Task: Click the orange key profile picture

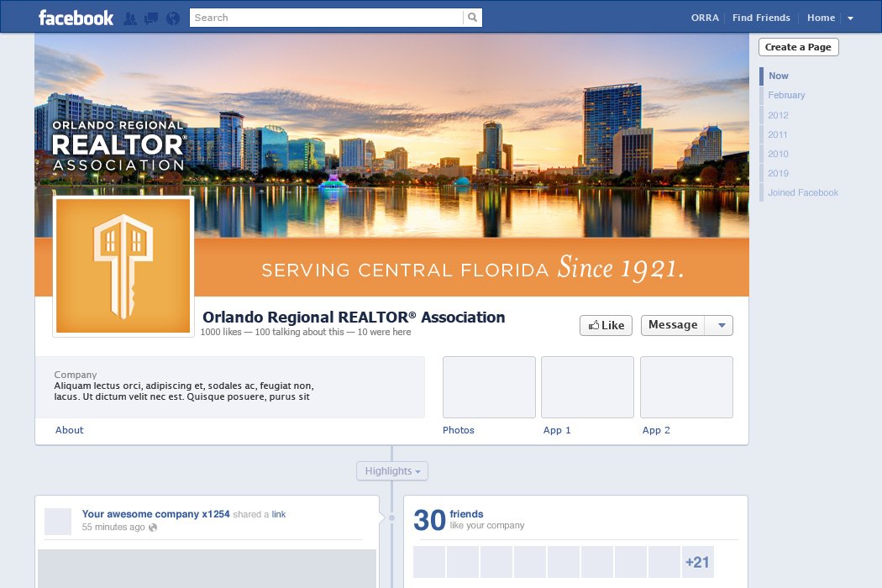Action: click(123, 266)
